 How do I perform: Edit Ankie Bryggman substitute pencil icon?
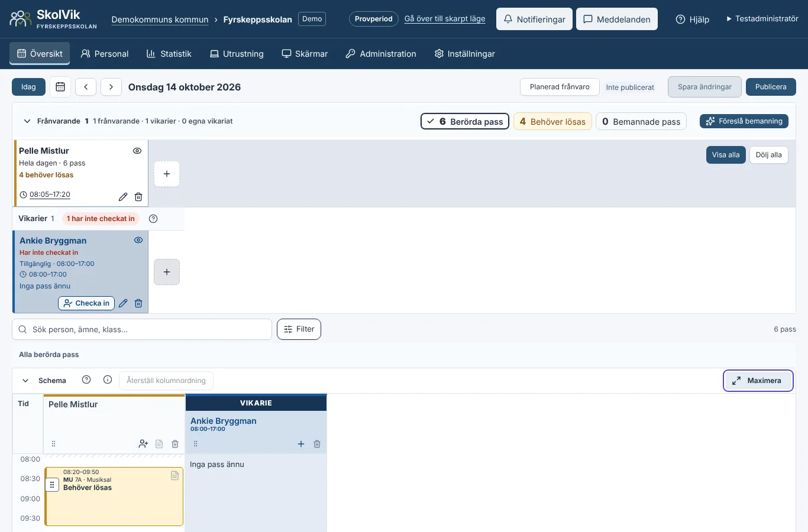pyautogui.click(x=123, y=303)
